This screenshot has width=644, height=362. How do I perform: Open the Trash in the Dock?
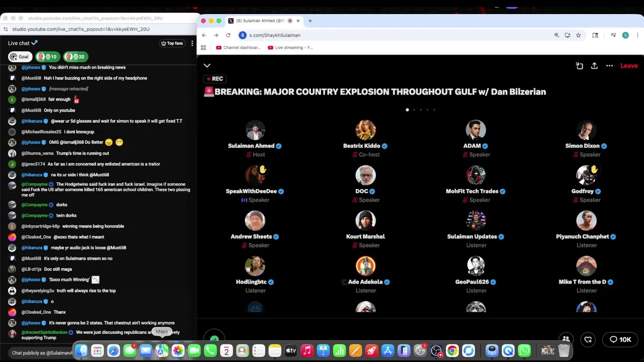pos(563,350)
